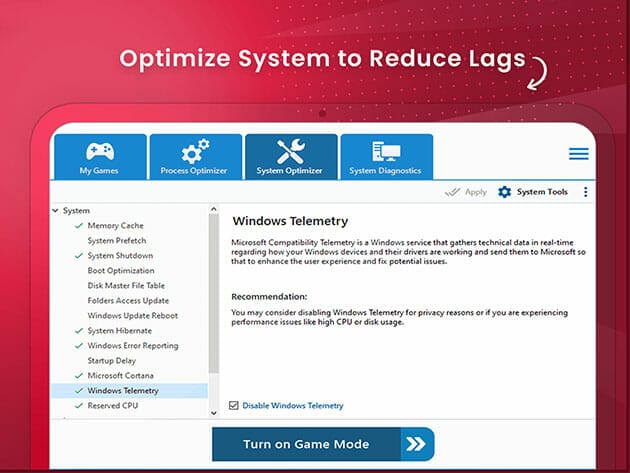Click the Disable Windows Telemetry label
630x473 pixels.
[292, 406]
